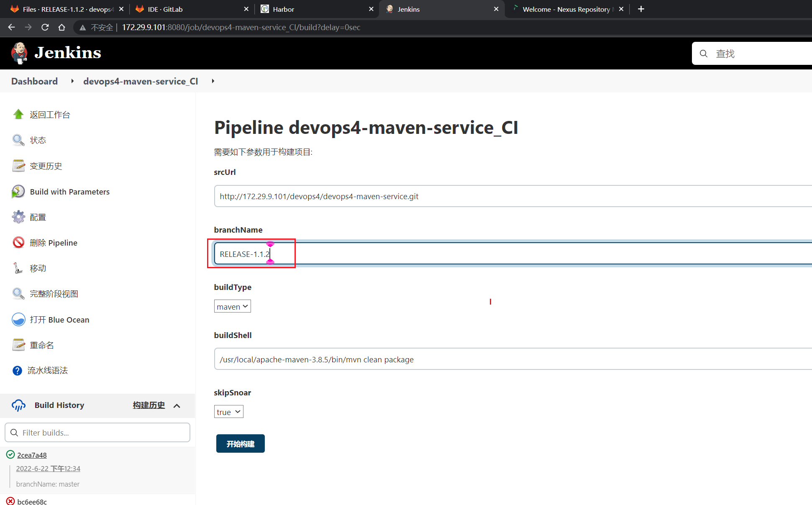
Task: Click the Jenkins butler logo icon
Action: point(19,53)
